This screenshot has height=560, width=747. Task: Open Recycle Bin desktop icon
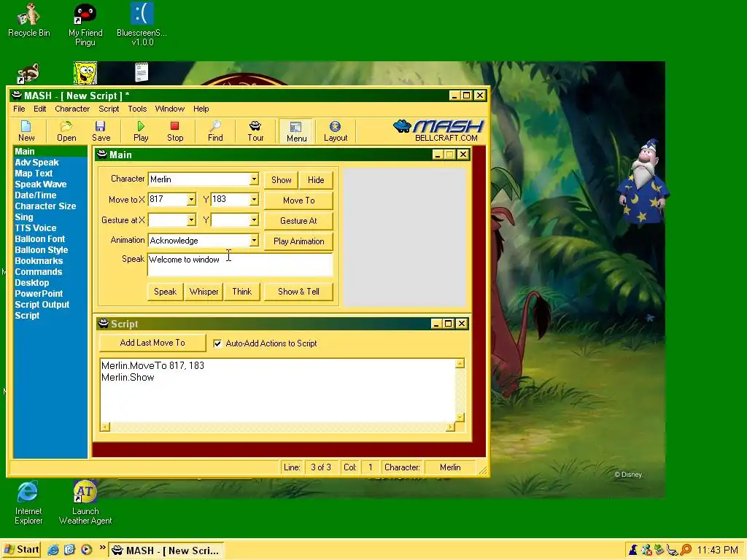pyautogui.click(x=28, y=20)
